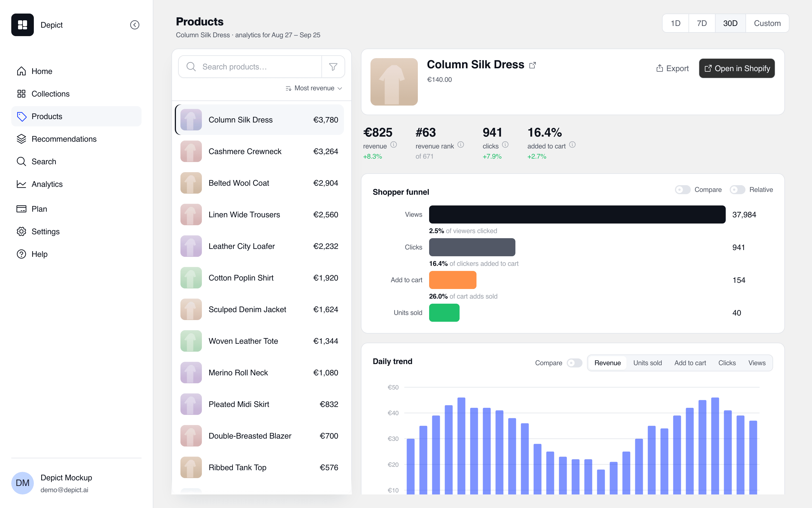Open the Recommendations menu item

click(x=76, y=139)
